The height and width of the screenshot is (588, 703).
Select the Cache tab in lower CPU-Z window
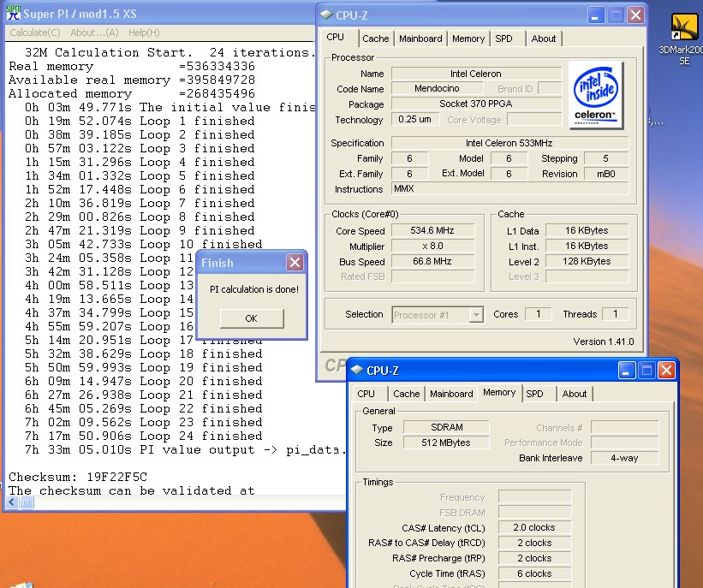406,394
